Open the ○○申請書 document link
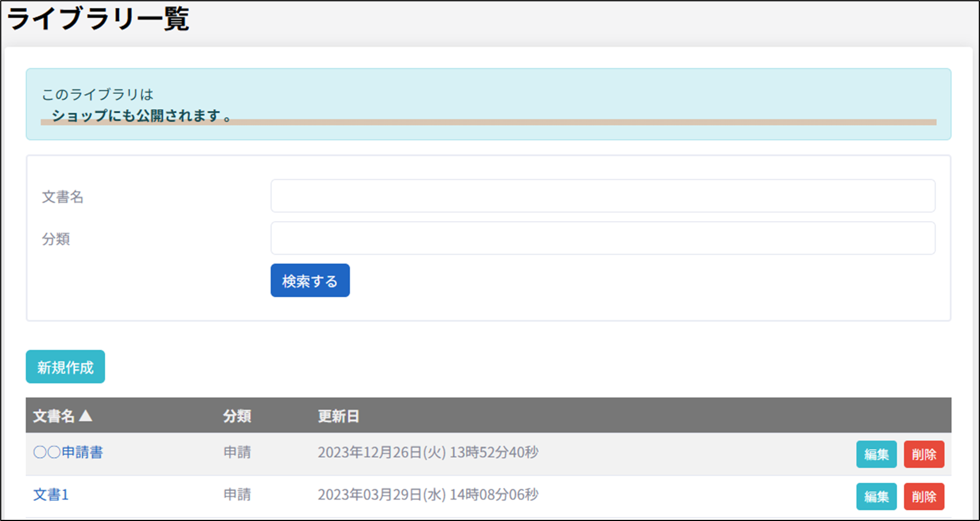 68,452
